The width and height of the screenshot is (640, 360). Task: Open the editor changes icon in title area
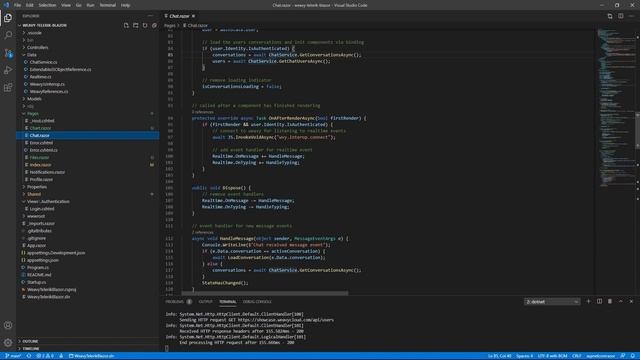[610, 16]
